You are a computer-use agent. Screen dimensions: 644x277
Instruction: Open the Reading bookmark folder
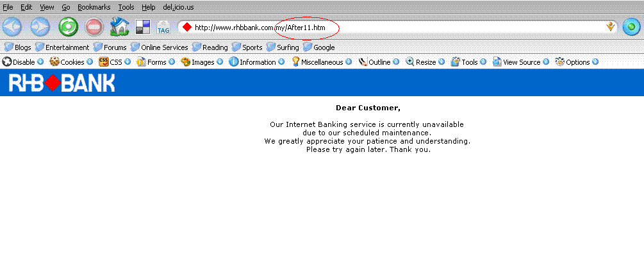click(210, 47)
